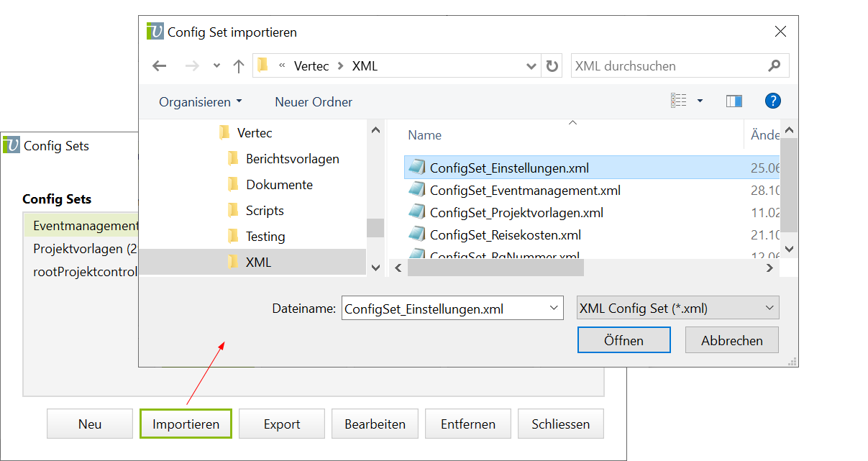Click the Importieren button
This screenshot has width=868, height=461.
point(186,424)
